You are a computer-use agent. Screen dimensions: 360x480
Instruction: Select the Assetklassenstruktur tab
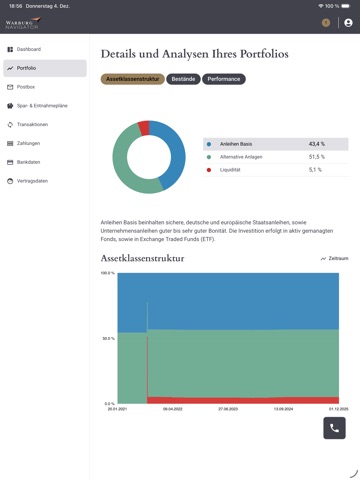[133, 79]
